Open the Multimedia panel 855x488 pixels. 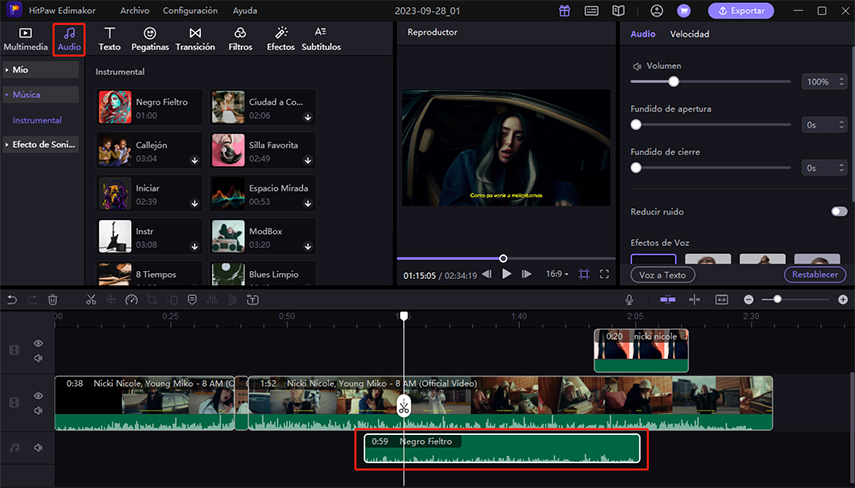pos(25,39)
